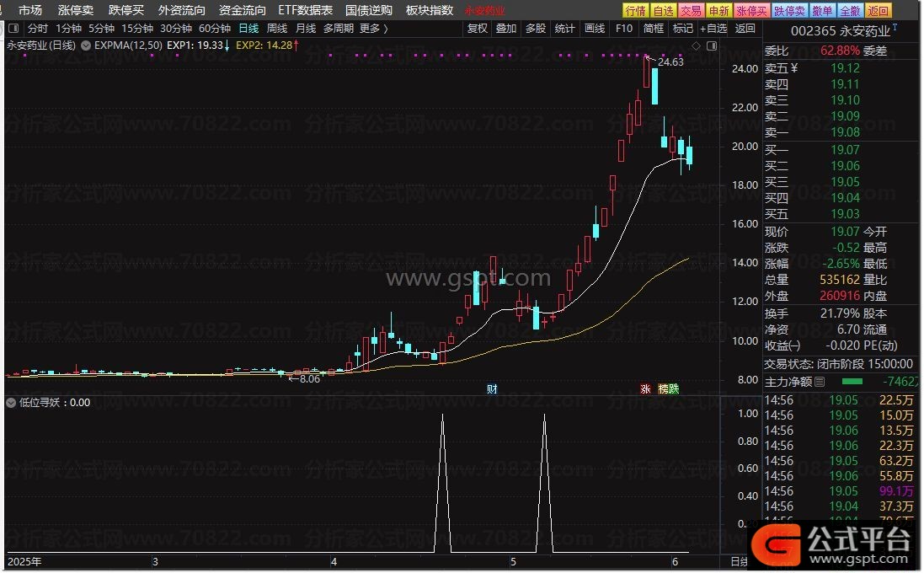Click the blue 撤单 button
924x573 pixels.
822,11
